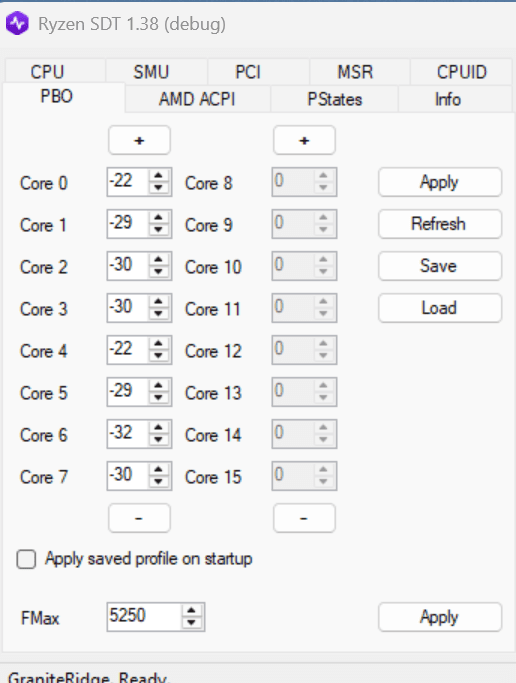Load a saved PBO profile
The image size is (516, 683).
click(x=440, y=308)
